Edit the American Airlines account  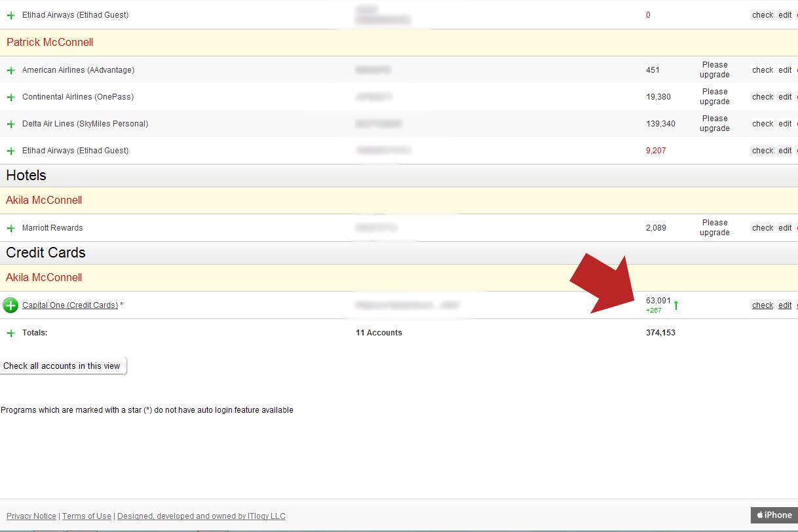click(x=785, y=70)
